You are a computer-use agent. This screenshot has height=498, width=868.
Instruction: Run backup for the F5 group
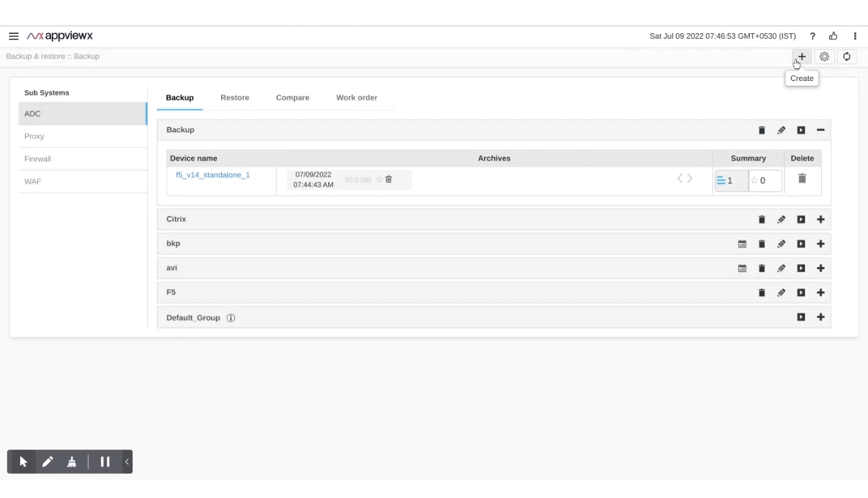click(x=801, y=293)
